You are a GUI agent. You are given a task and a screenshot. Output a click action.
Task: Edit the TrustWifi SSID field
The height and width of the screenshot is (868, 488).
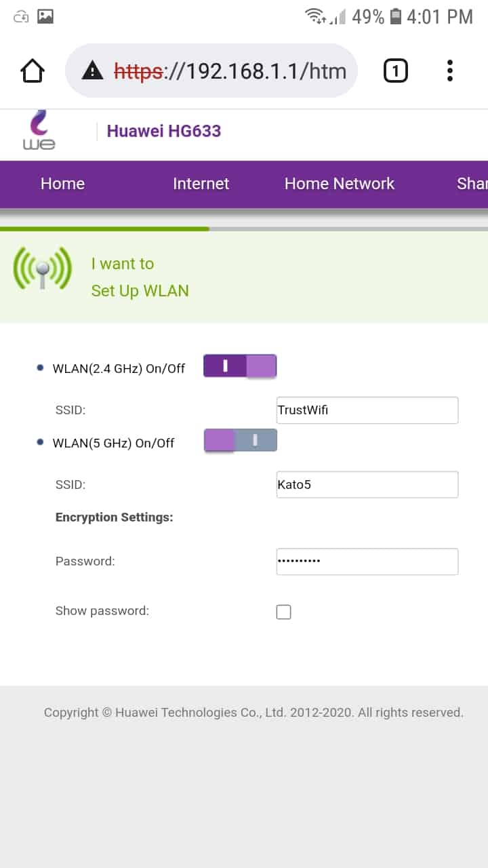pos(367,410)
